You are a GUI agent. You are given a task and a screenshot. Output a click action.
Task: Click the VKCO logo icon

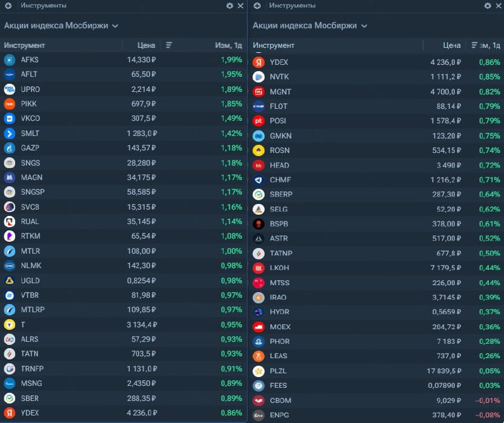pos(9,118)
